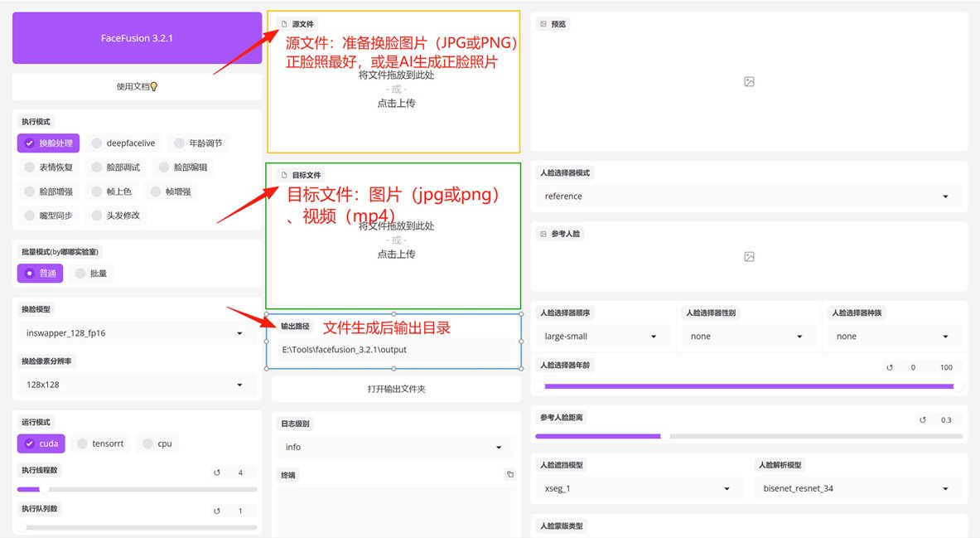Reset the 人脸选择器年龄 range icon
The width and height of the screenshot is (980, 538).
890,368
